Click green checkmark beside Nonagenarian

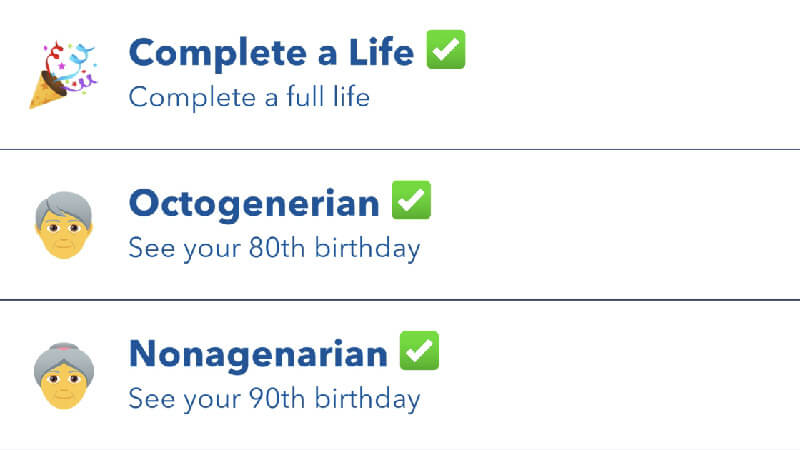[x=419, y=351]
